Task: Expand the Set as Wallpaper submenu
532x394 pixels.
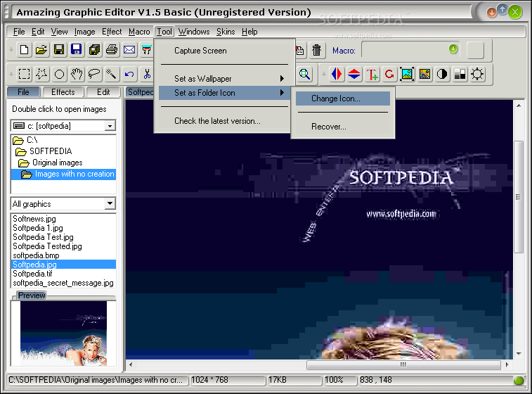Action: [225, 79]
